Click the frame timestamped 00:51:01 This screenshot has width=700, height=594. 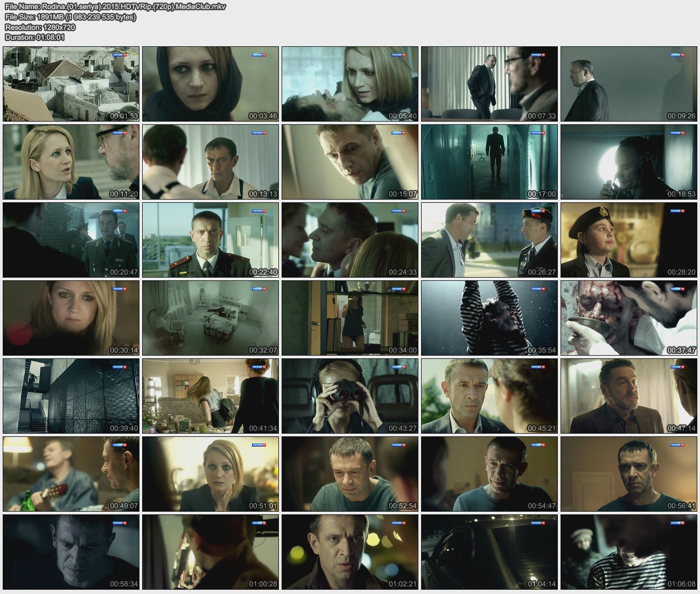coord(211,474)
